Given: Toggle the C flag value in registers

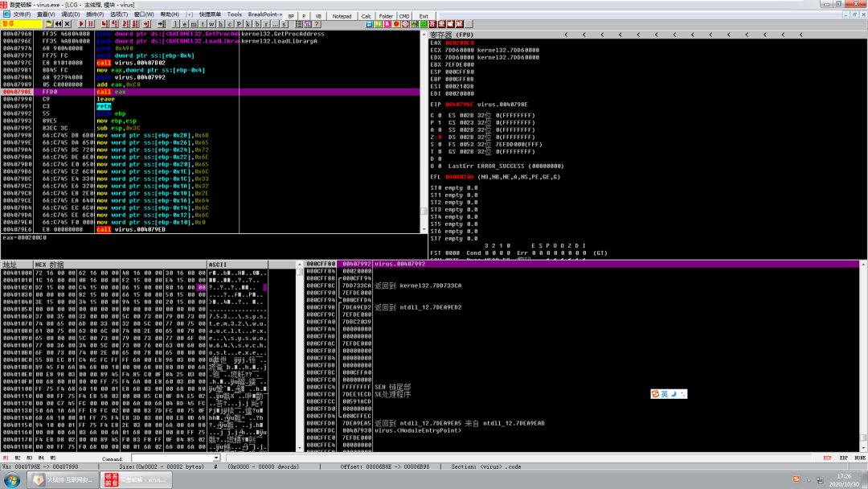Looking at the screenshot, I should click(440, 115).
